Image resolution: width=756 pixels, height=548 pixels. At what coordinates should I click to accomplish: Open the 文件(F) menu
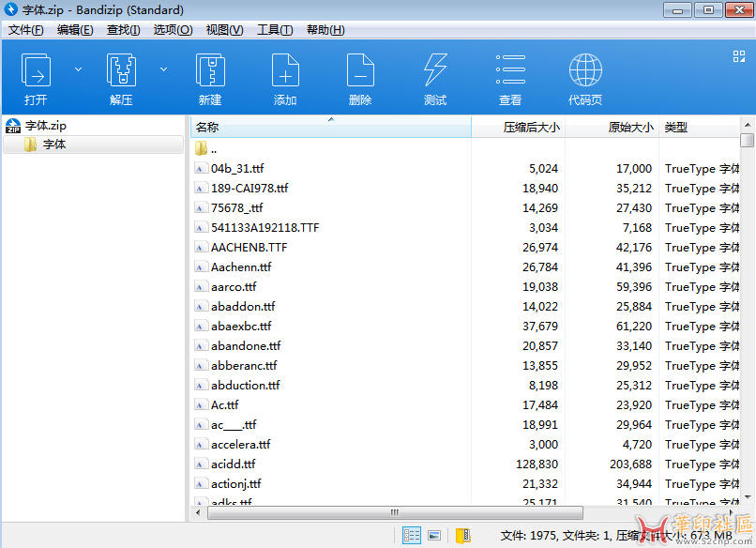[26, 30]
